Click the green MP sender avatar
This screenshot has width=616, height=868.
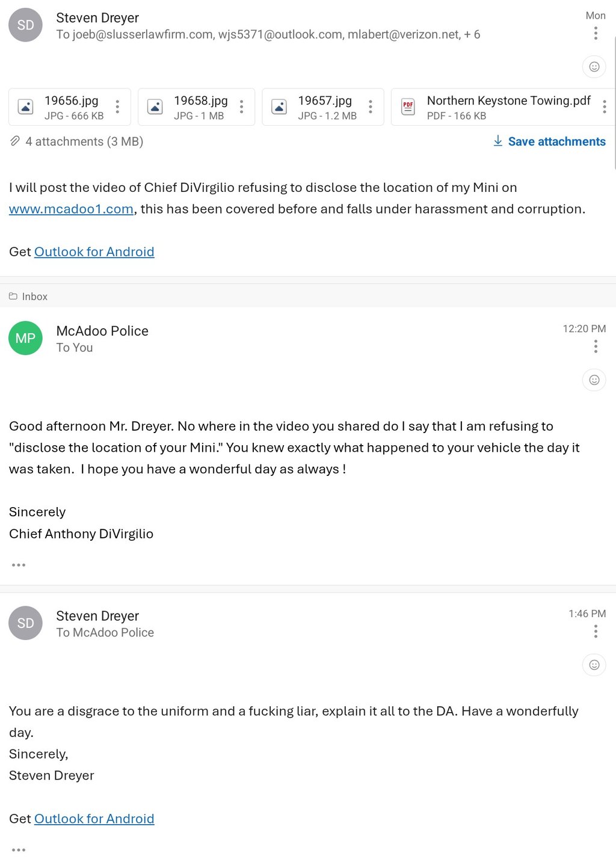[25, 338]
